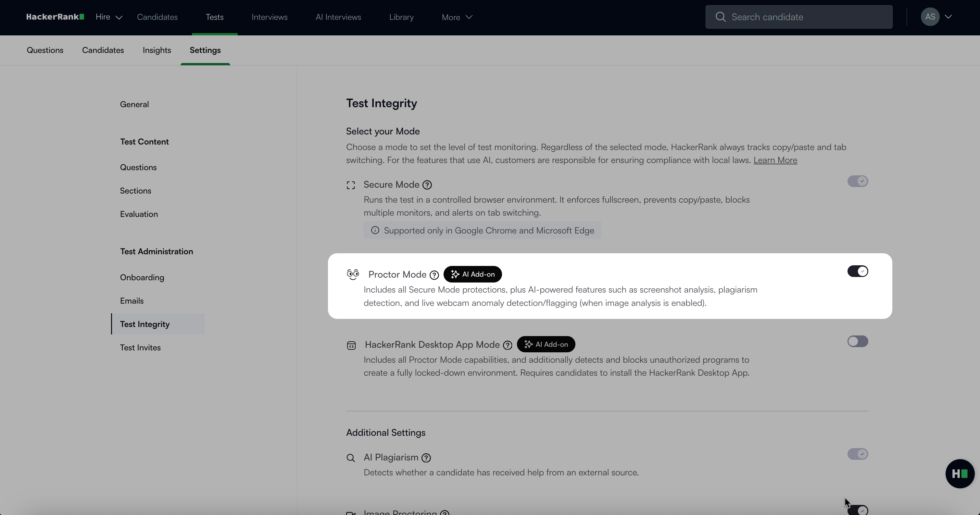Click the Desktop App Mode help icon
The width and height of the screenshot is (980, 515).
coord(508,345)
